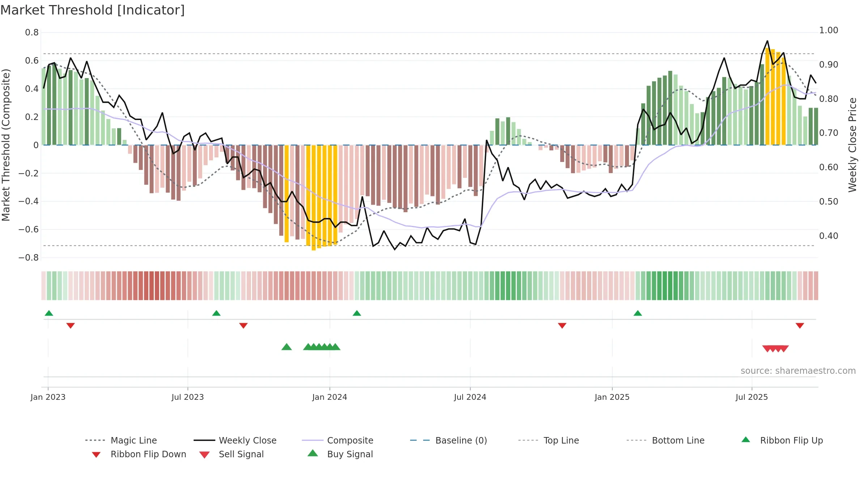
Task: Click the green Ribbon Flip Up legend triangle
Action: pyautogui.click(x=746, y=440)
